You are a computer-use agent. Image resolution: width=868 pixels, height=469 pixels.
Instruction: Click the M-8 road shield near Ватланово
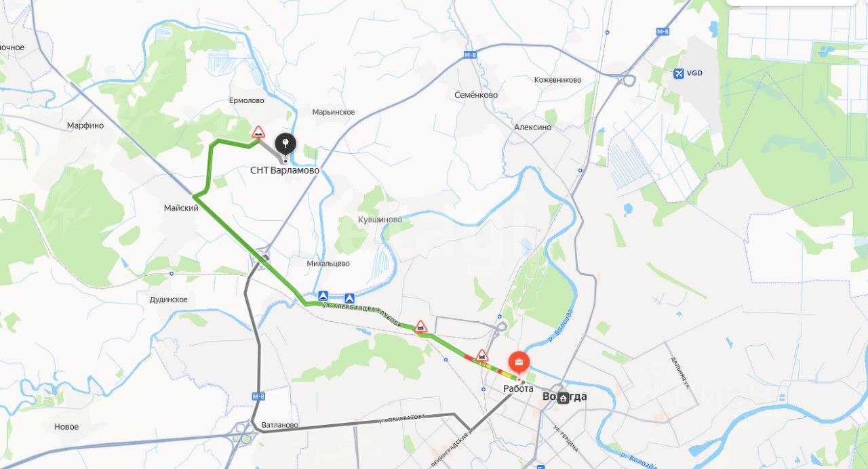[258, 396]
